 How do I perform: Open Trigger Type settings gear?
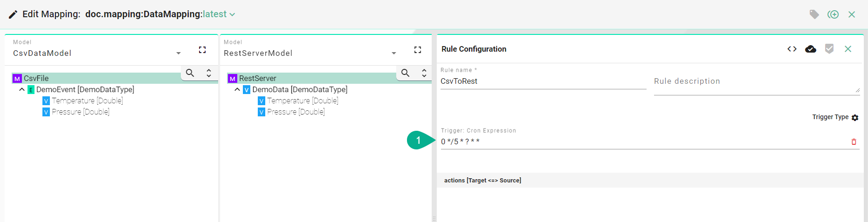pyautogui.click(x=854, y=118)
